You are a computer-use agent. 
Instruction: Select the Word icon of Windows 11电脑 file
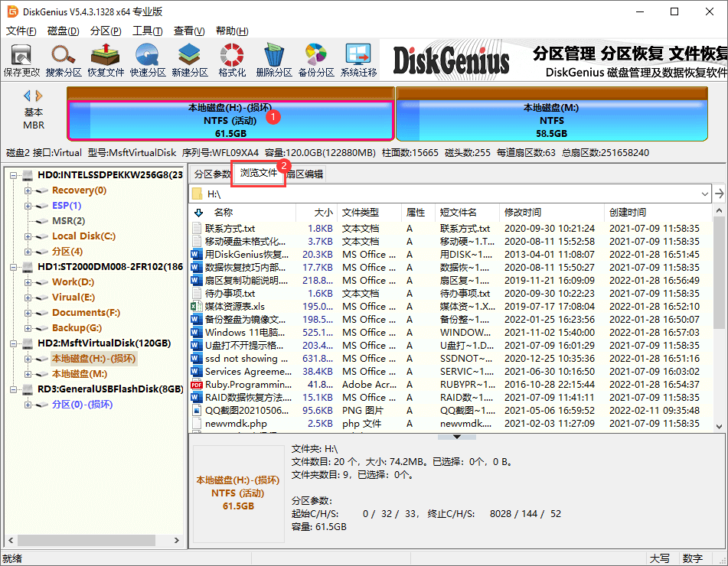(x=197, y=332)
